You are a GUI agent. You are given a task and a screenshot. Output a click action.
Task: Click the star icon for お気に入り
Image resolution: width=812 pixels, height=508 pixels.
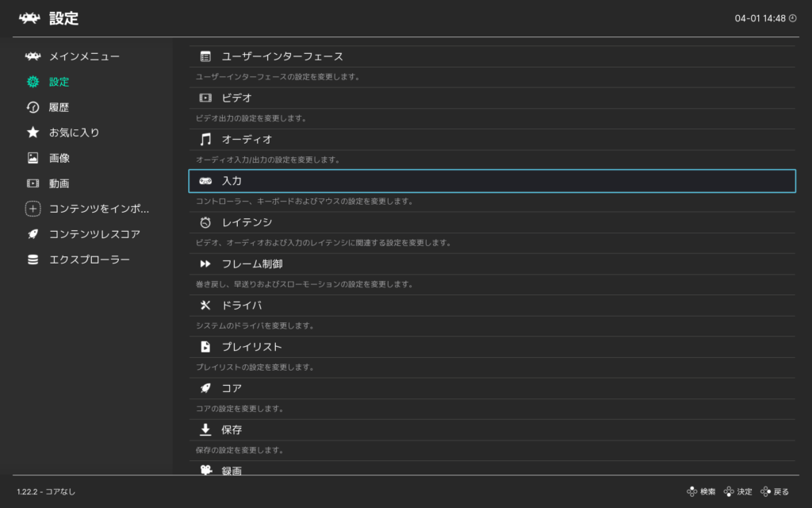click(33, 133)
